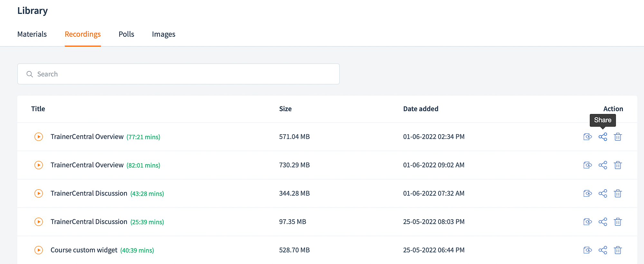The image size is (644, 264).
Task: Share the 571.04 MB recording
Action: coord(602,137)
